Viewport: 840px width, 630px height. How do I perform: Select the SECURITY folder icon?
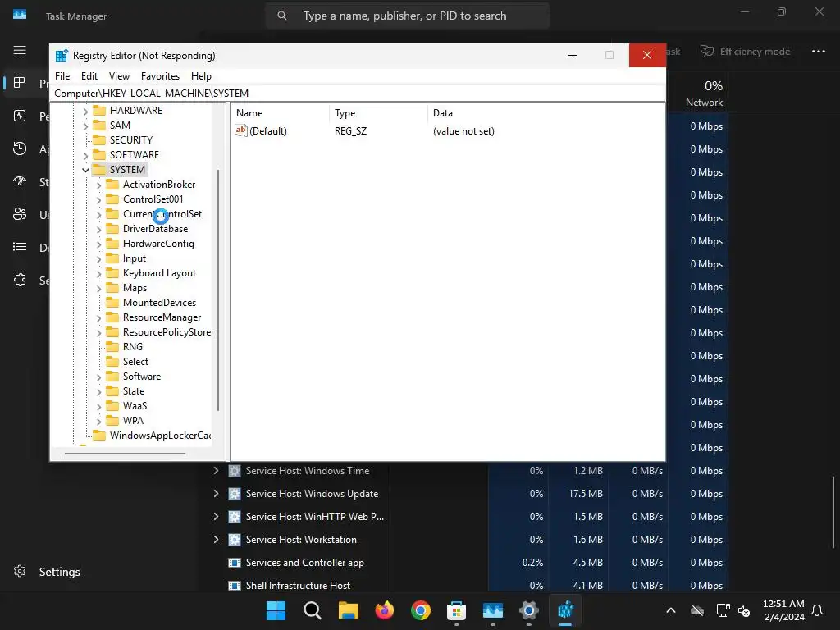point(99,139)
